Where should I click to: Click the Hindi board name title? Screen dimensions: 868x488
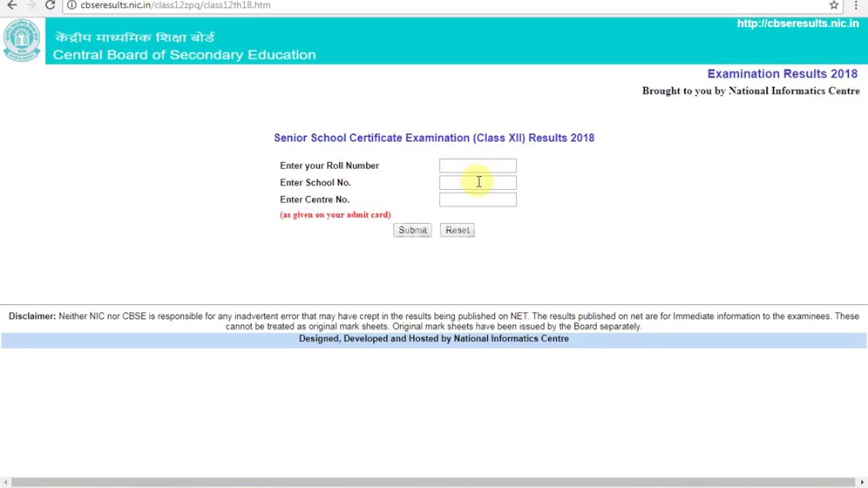[x=135, y=38]
